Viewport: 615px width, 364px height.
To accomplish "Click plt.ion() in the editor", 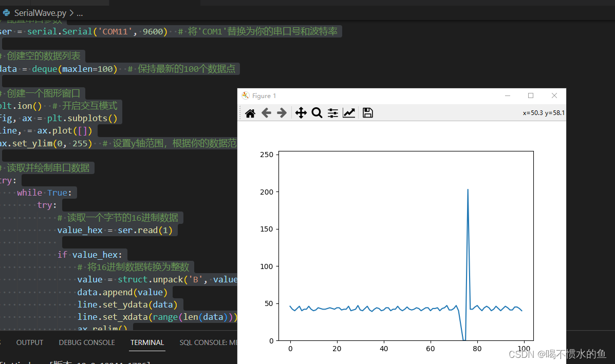I will [21, 106].
